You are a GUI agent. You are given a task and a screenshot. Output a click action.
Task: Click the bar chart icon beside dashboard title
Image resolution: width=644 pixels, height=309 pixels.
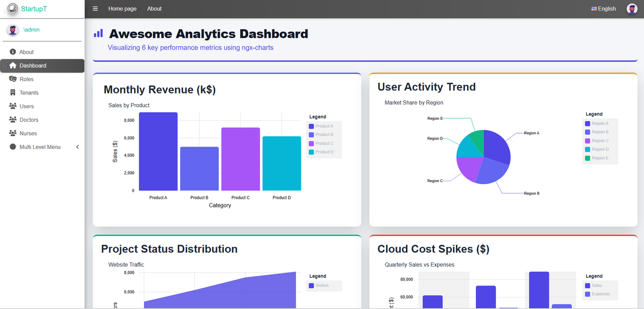[99, 33]
